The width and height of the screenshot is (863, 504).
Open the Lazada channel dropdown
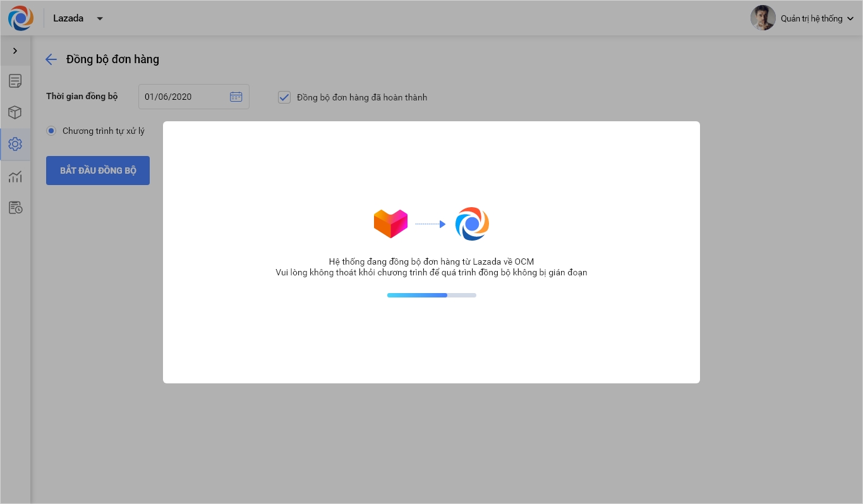coord(78,18)
